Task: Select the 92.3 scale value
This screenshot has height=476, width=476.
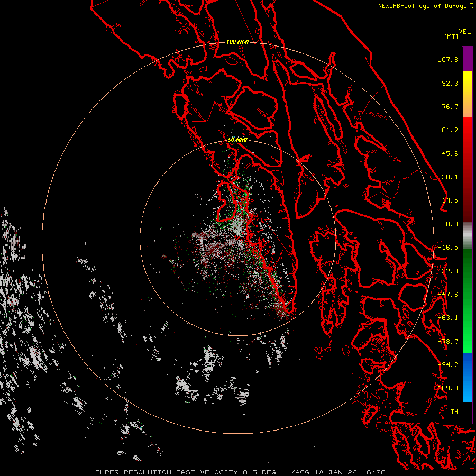Action: (x=450, y=83)
